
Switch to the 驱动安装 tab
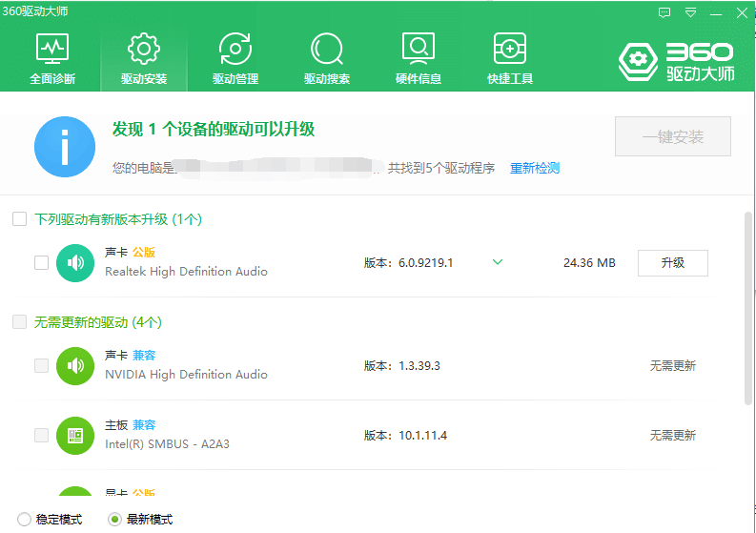[x=143, y=57]
